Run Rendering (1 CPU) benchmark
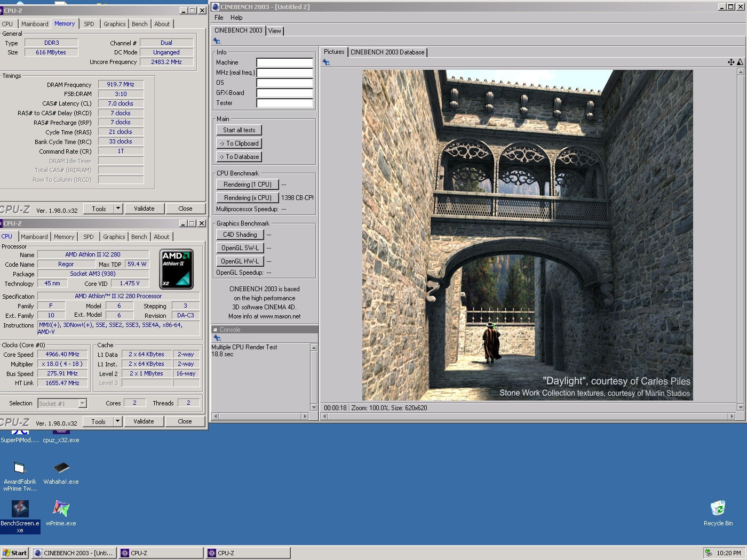The height and width of the screenshot is (560, 747). click(x=248, y=185)
